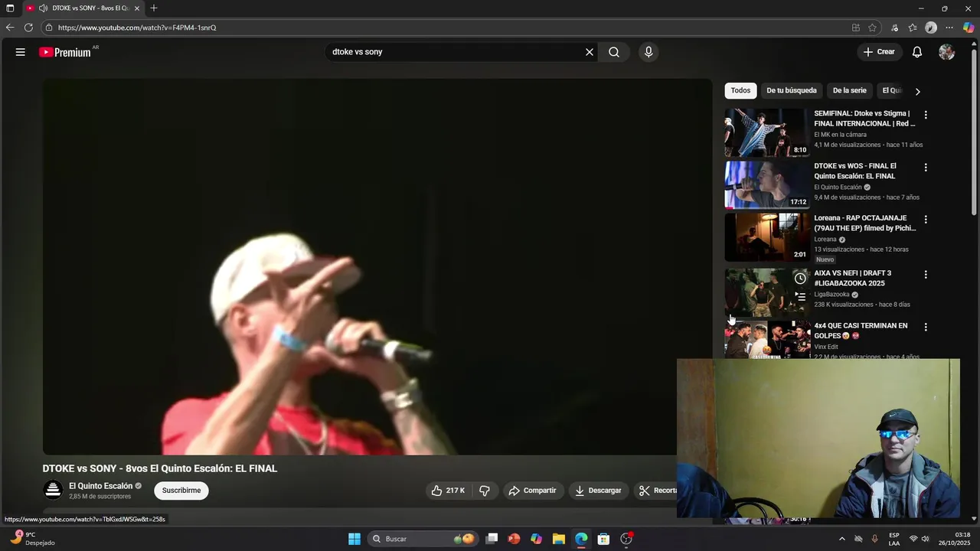
Task: Open the Copilot icon in Edge toolbar
Action: 969,28
